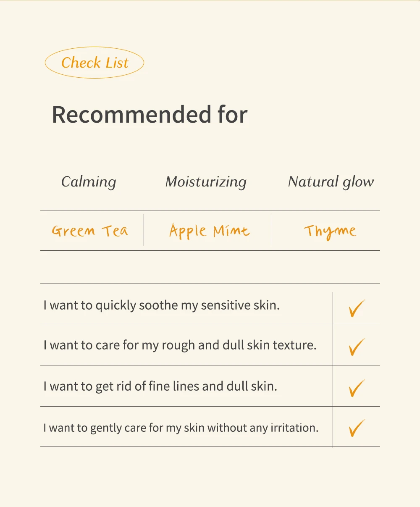420x507 pixels.
Task: Click the gently care without irritation statement
Action: [181, 428]
